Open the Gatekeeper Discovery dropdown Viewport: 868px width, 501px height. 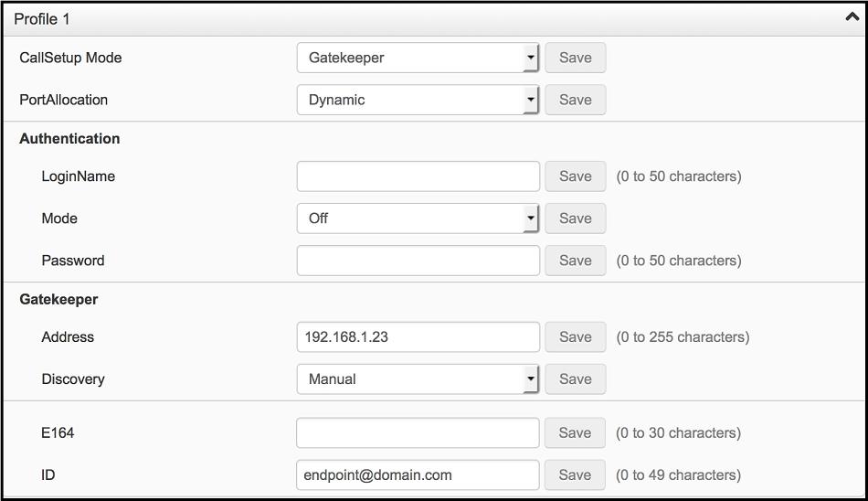pos(418,379)
